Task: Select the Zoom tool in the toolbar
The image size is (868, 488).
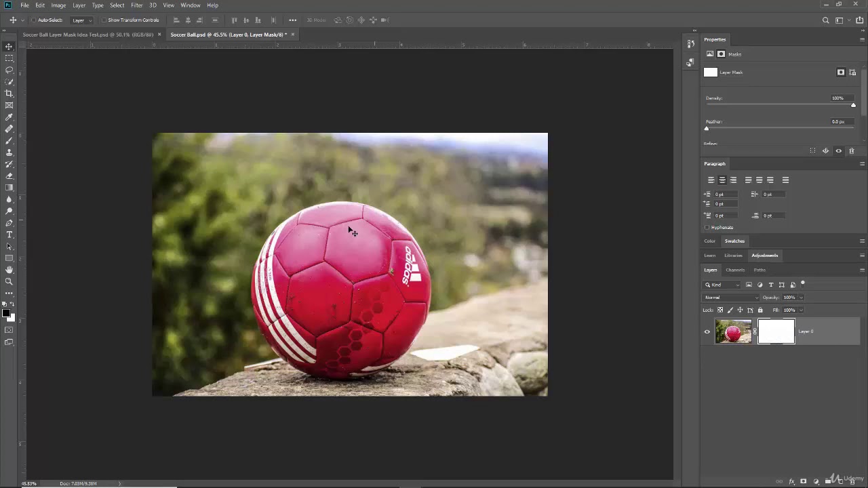Action: [9, 281]
